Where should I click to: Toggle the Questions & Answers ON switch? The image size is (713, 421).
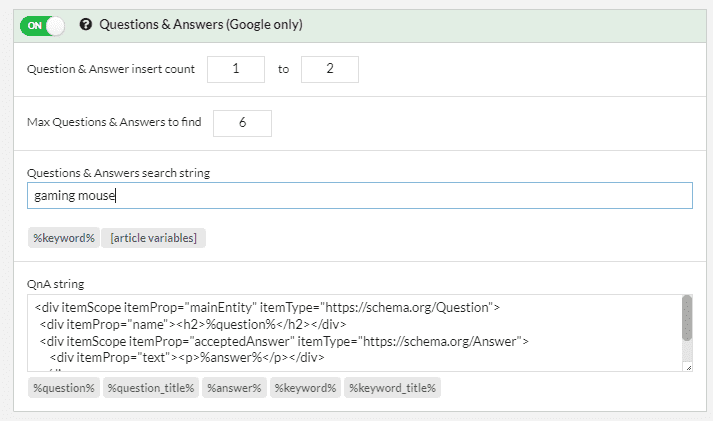coord(42,25)
